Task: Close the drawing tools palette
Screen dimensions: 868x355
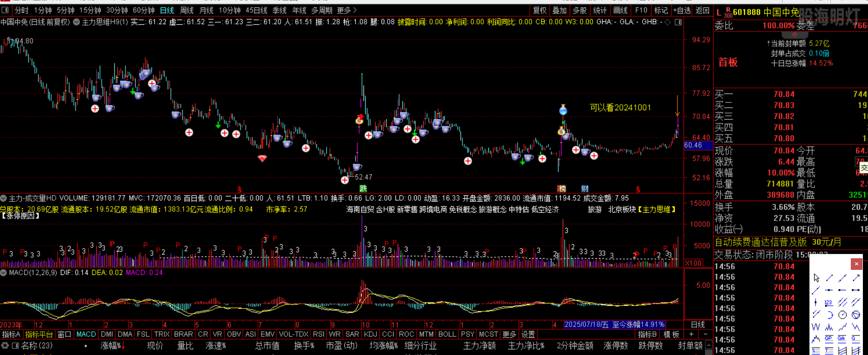Action: point(856,264)
